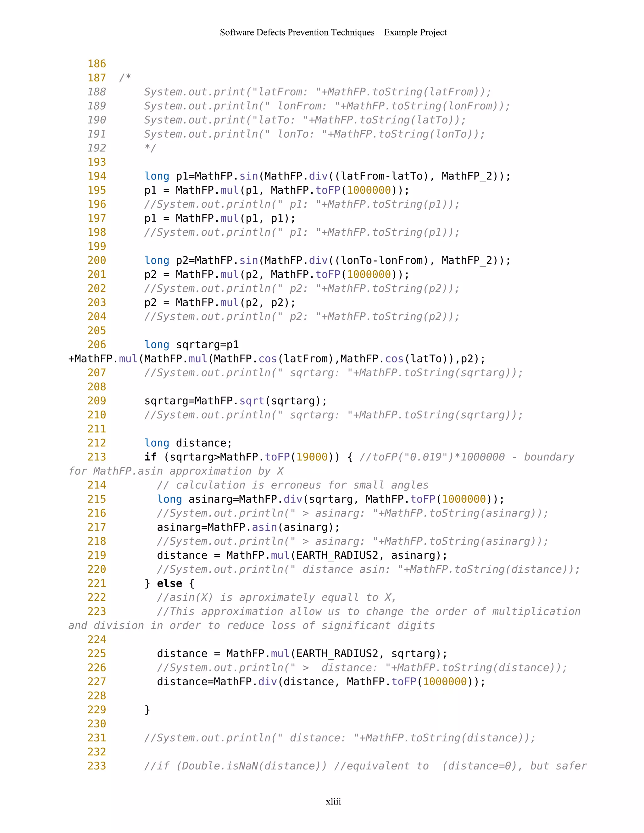Click line number 186
The image size is (644, 833).
[x=97, y=64]
